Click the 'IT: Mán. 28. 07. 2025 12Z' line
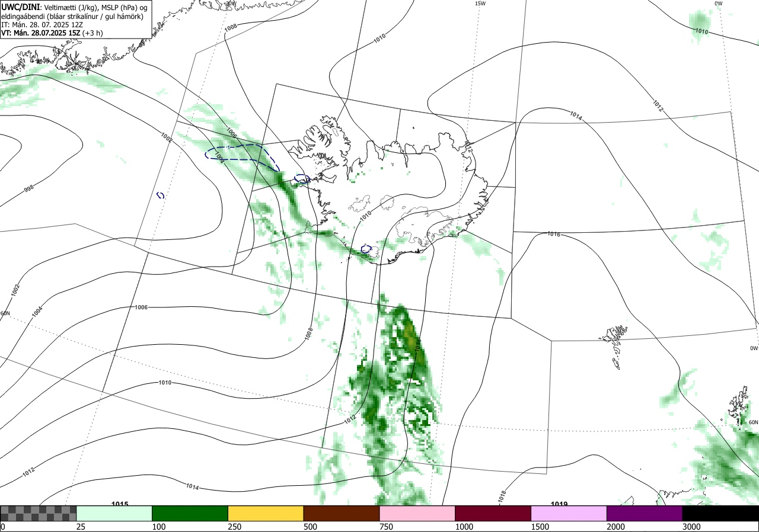The image size is (759, 532). click(42, 25)
